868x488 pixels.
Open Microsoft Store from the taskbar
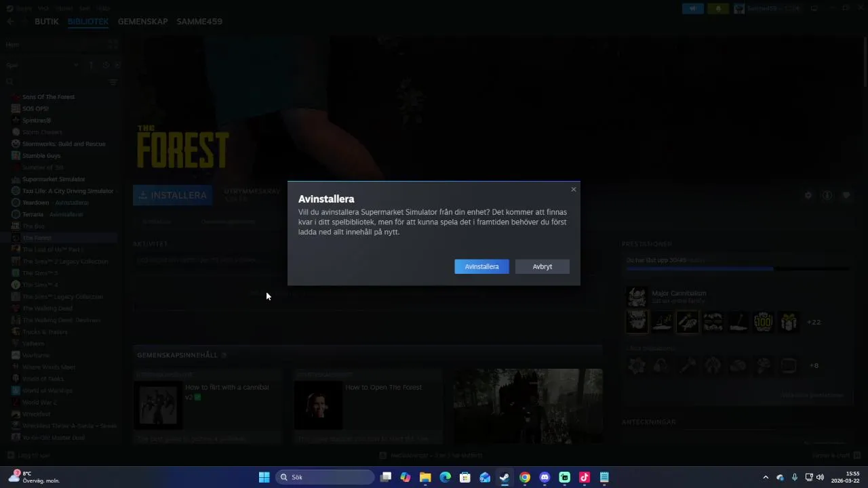click(x=465, y=477)
